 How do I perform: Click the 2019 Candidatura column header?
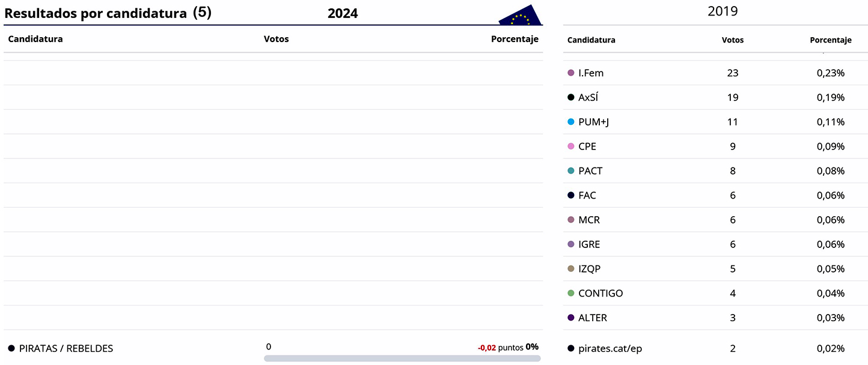pos(591,40)
